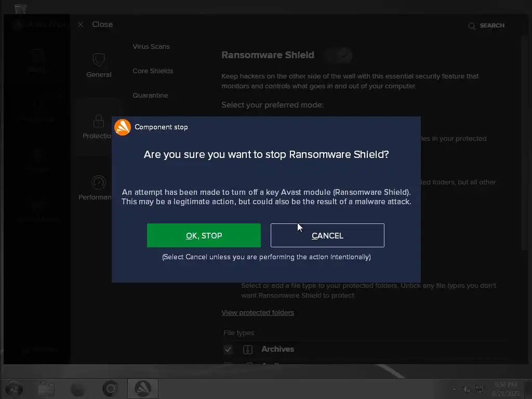Open Windows Start menu orb
Screen dimensions: 532x399
tap(14, 389)
